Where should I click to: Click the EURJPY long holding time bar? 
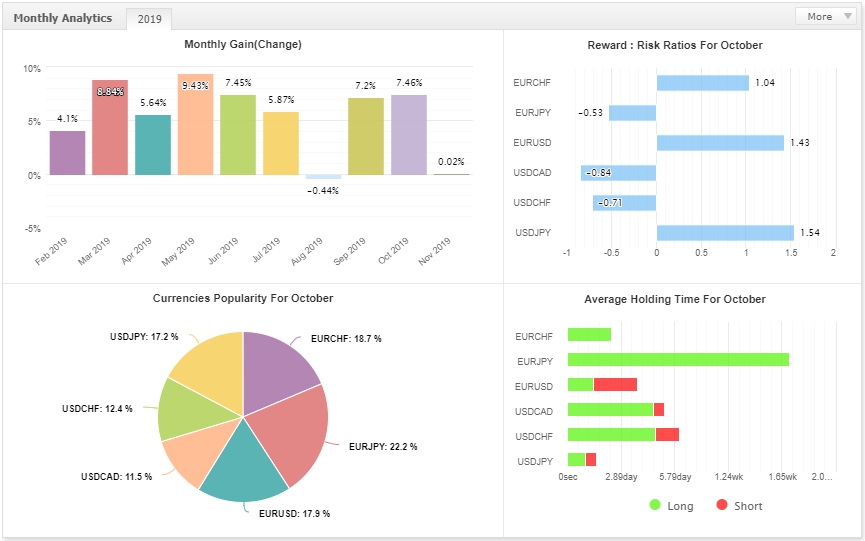click(678, 360)
